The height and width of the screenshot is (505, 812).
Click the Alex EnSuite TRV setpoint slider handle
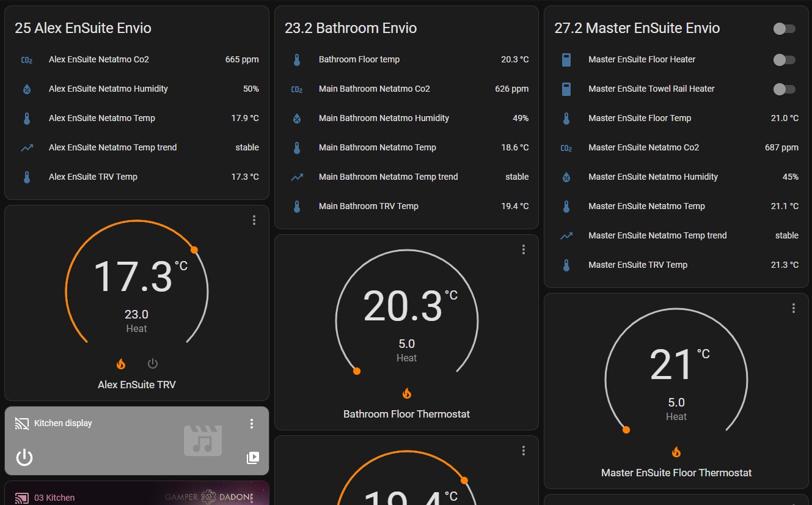[194, 250]
